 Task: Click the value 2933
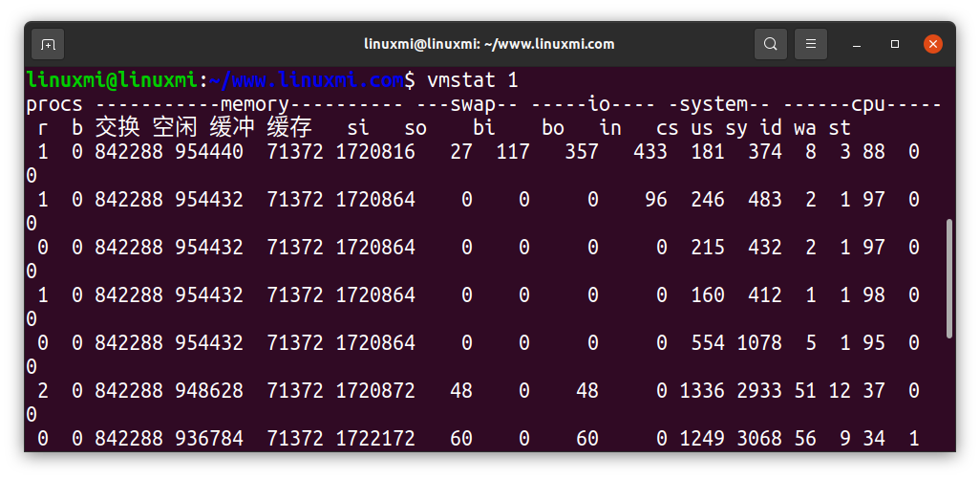click(x=759, y=391)
